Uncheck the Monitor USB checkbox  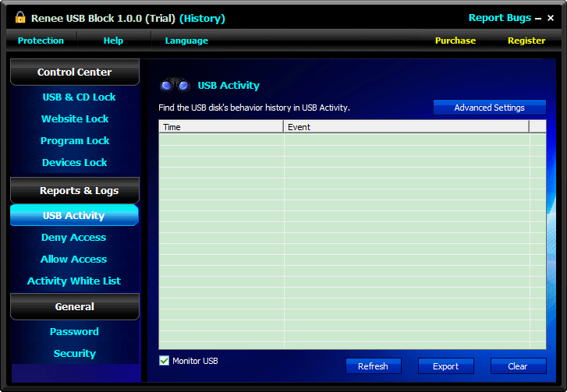164,361
